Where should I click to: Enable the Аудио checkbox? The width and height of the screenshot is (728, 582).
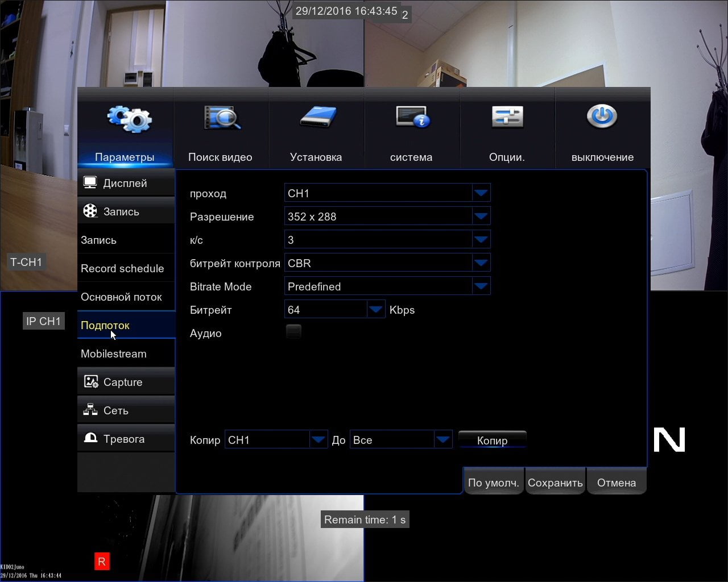(293, 331)
